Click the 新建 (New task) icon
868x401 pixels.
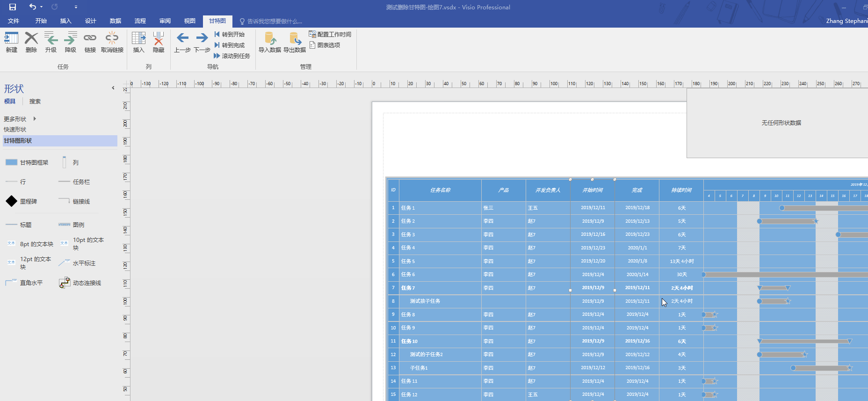point(11,42)
